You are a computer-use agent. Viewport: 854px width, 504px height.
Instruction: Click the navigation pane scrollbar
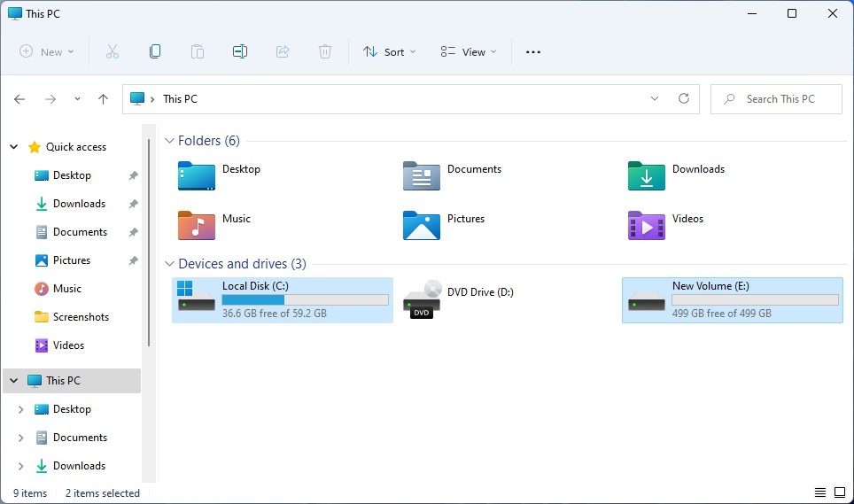pyautogui.click(x=149, y=242)
